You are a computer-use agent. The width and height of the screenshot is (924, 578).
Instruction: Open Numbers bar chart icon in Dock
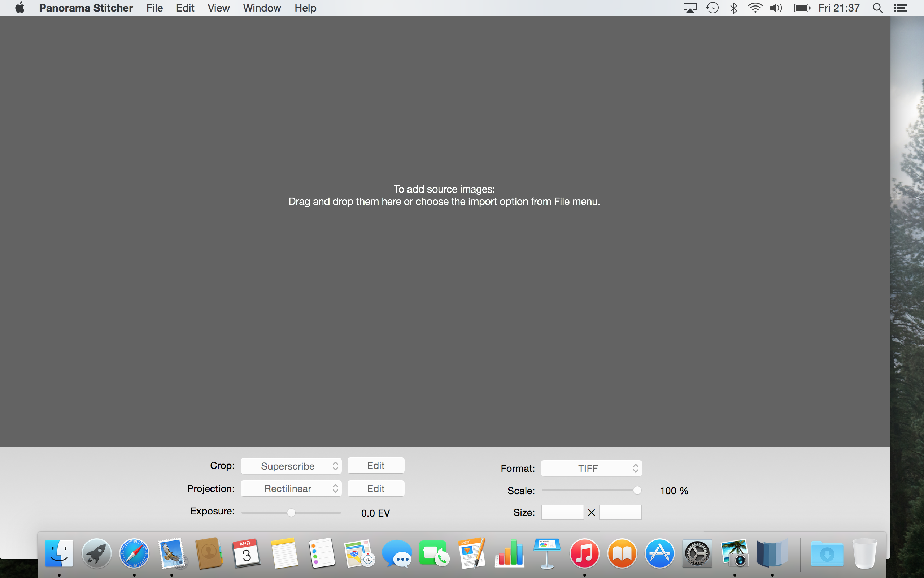coord(509,553)
